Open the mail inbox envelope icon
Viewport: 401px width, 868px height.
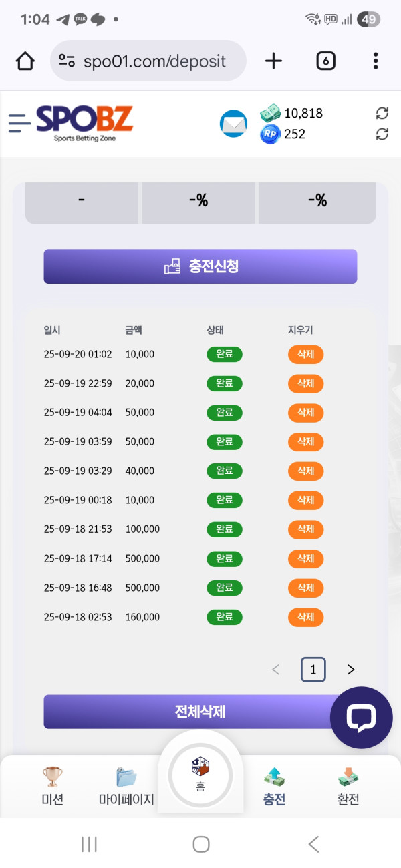pyautogui.click(x=233, y=124)
